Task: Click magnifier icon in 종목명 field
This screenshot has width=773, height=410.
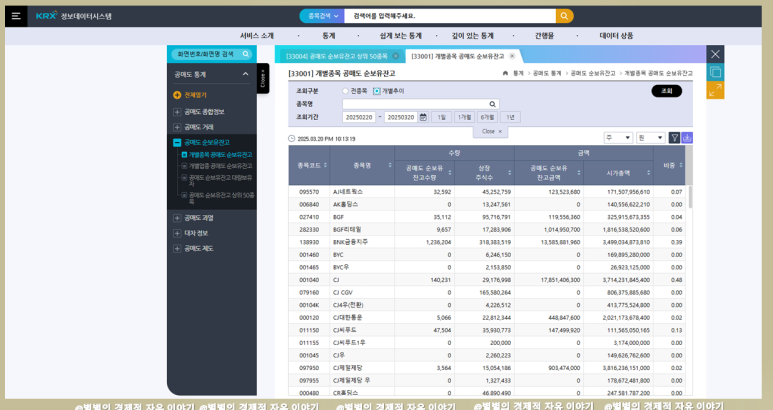Action: coord(492,104)
